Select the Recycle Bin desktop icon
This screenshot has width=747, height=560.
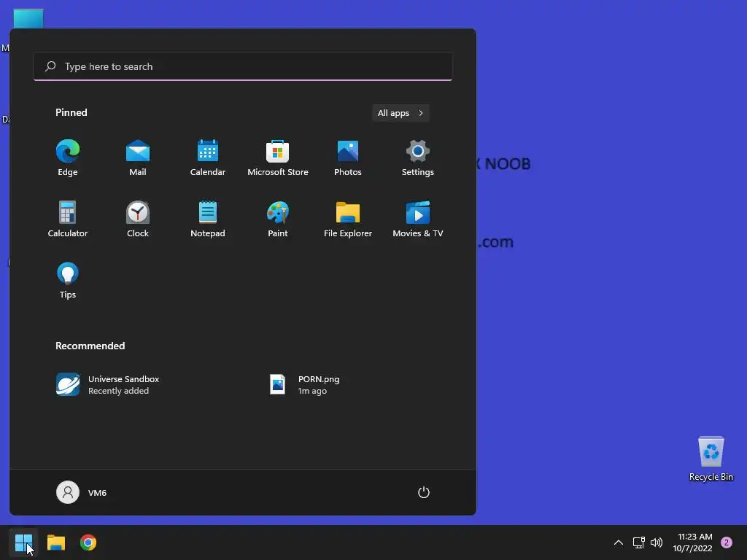pos(711,459)
